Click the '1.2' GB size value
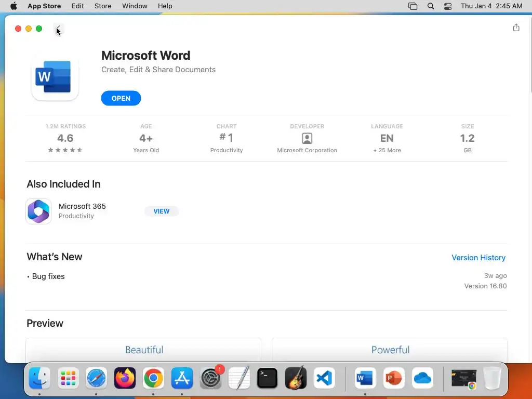Image resolution: width=532 pixels, height=399 pixels. tap(467, 138)
